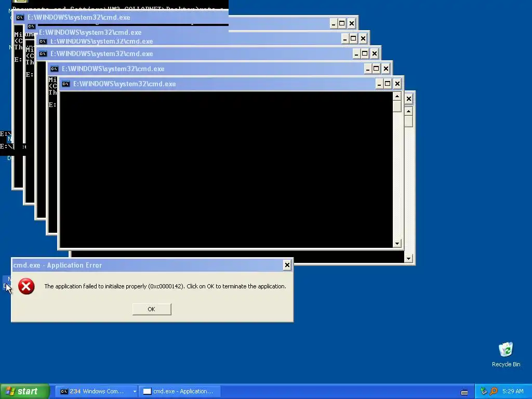Image resolution: width=532 pixels, height=399 pixels.
Task: Click the red error icon in dialog
Action: 26,286
